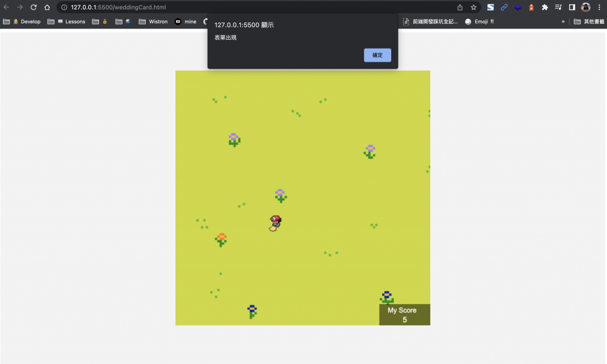
Task: Open the Lessons bookmarks folder
Action: (x=66, y=22)
